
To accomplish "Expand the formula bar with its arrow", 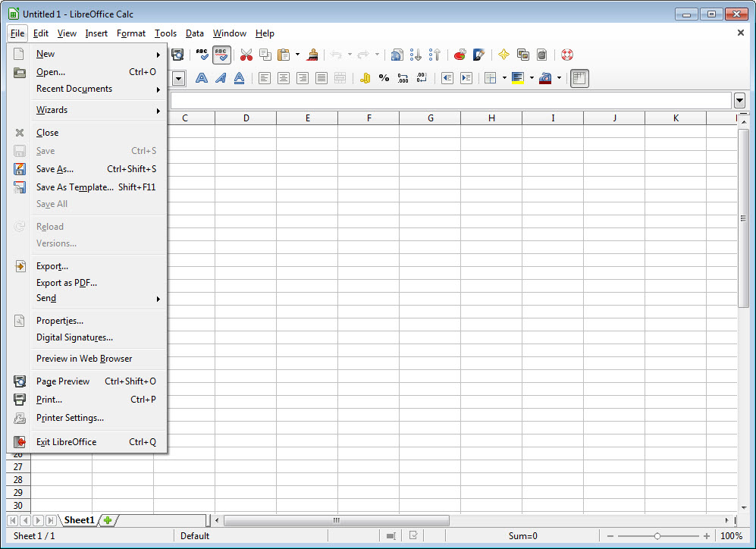I will 739,100.
